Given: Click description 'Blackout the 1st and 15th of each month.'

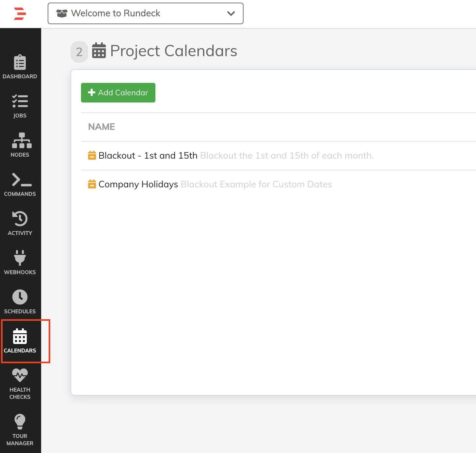Looking at the screenshot, I should coord(287,155).
